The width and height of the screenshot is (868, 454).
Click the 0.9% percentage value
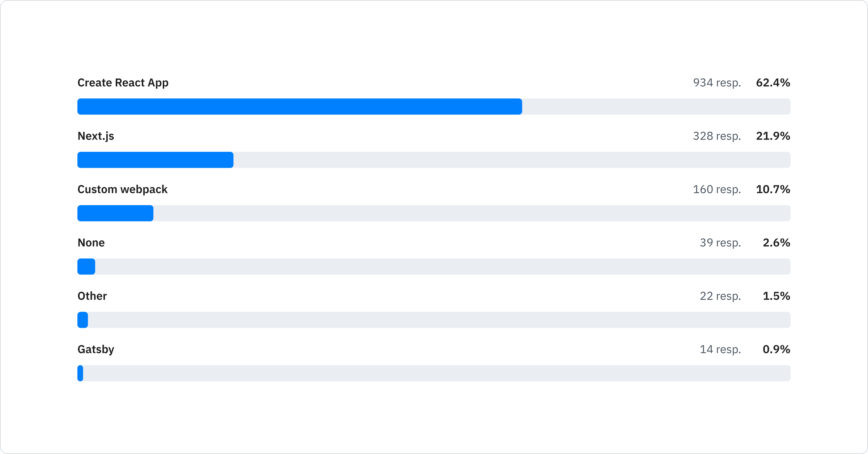(x=776, y=349)
